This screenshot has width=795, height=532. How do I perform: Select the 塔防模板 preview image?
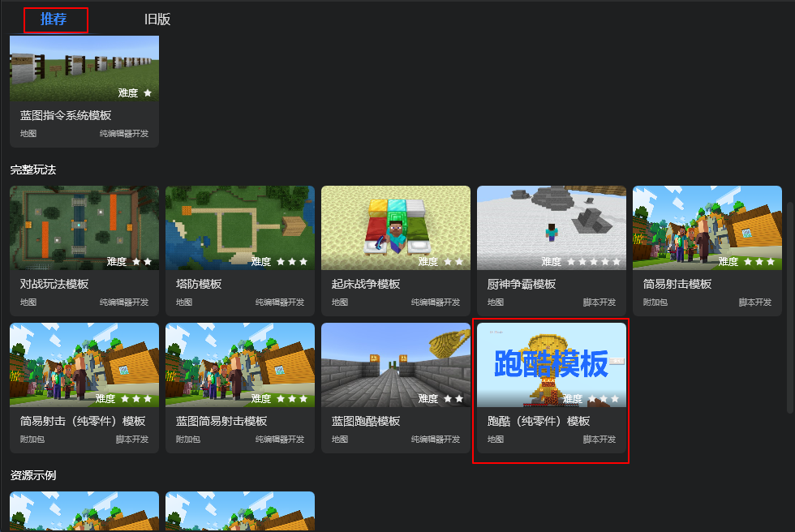240,228
